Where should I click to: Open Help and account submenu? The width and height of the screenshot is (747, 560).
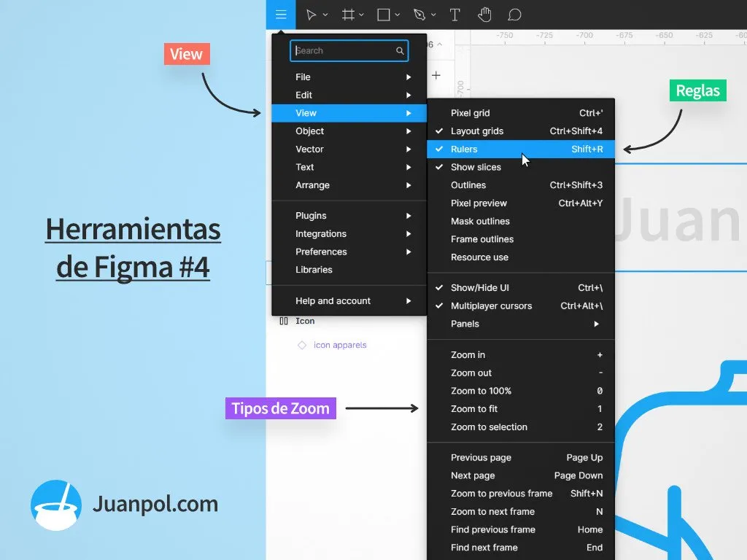tap(349, 301)
